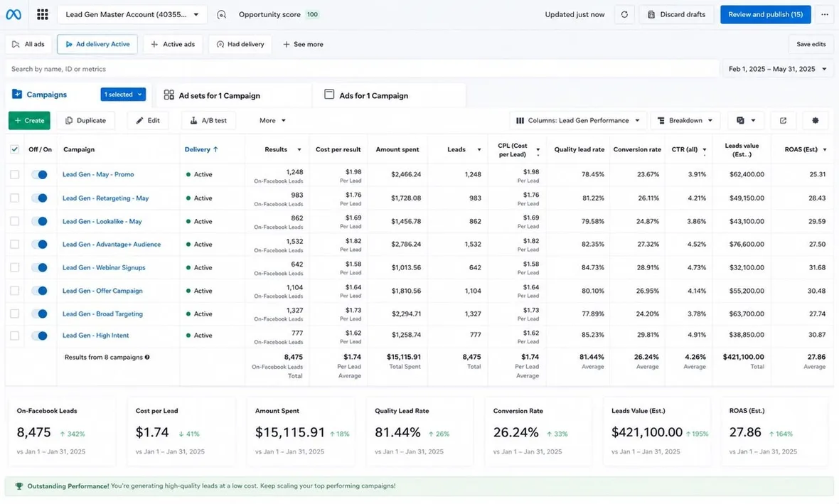This screenshot has width=839, height=504.
Task: Click the Opportunity score 100 badge
Action: pyautogui.click(x=312, y=14)
